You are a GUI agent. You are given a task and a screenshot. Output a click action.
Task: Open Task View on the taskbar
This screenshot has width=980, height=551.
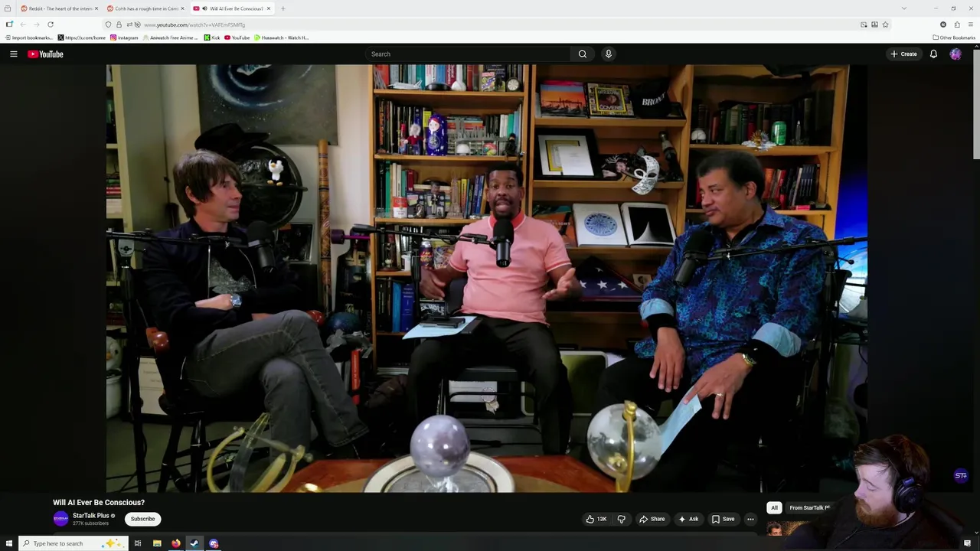pyautogui.click(x=138, y=543)
